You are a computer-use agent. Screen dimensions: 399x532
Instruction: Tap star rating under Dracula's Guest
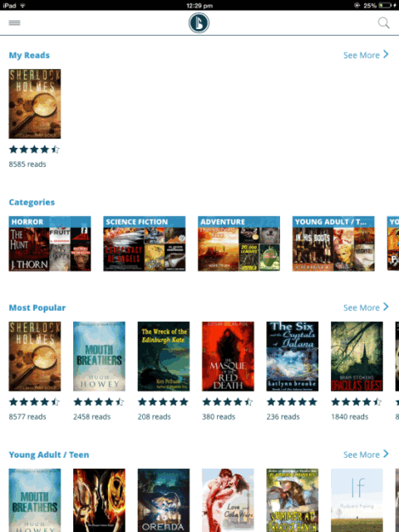pos(357,402)
